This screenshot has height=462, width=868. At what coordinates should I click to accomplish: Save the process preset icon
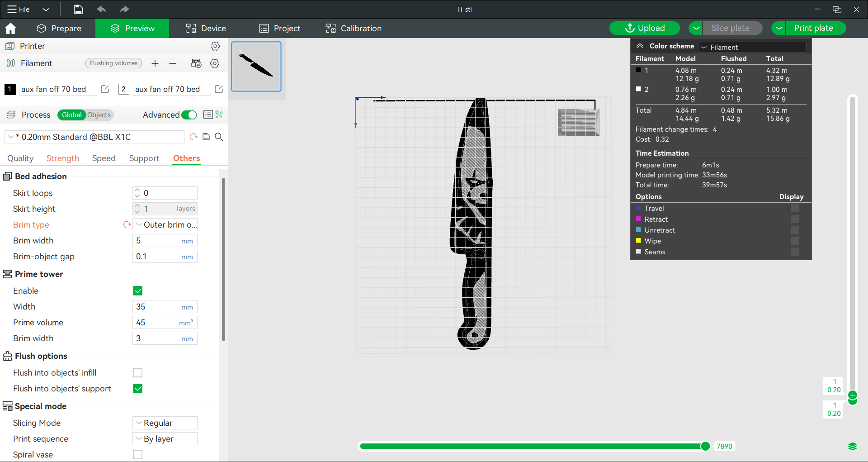pyautogui.click(x=206, y=137)
